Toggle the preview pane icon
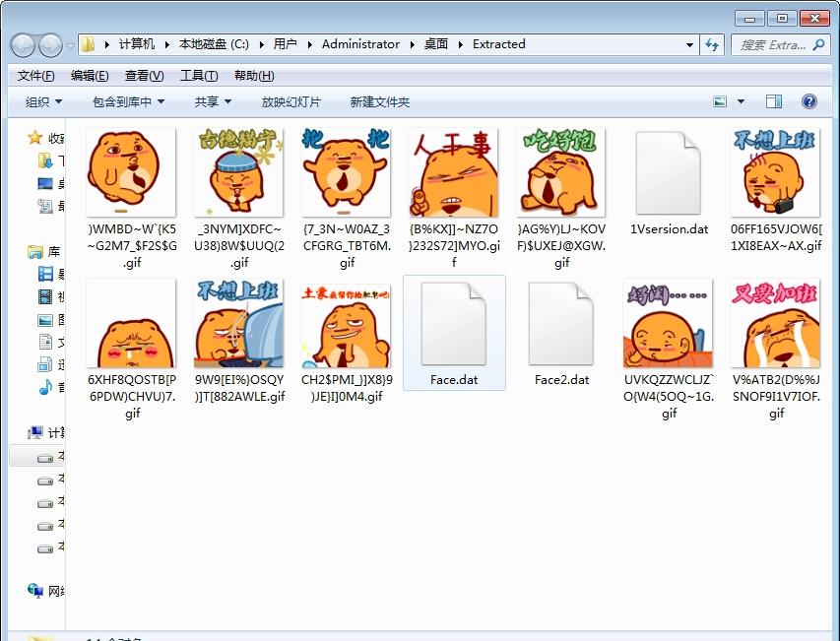840x641 pixels. (774, 101)
